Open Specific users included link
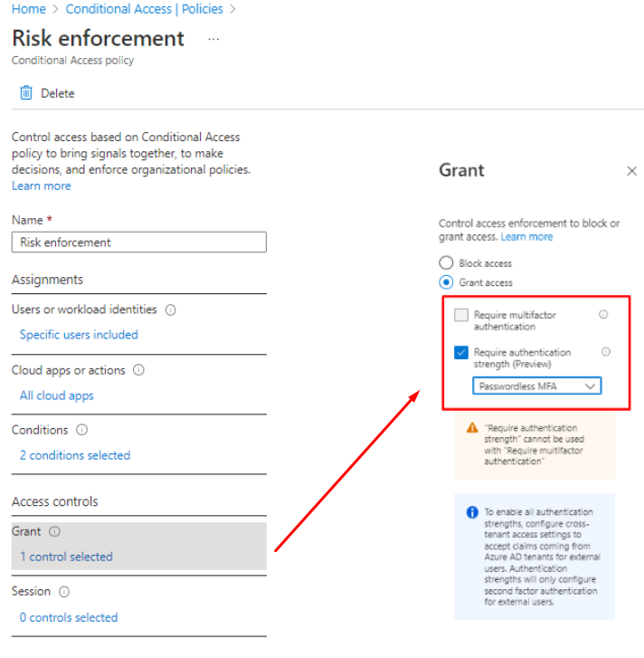Screen dimensions: 644x658 click(79, 335)
